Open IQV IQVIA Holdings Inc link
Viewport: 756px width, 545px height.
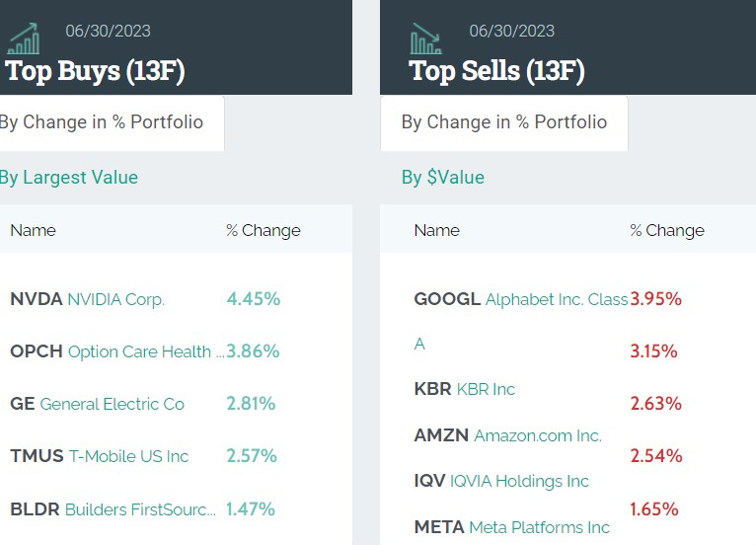click(x=501, y=481)
